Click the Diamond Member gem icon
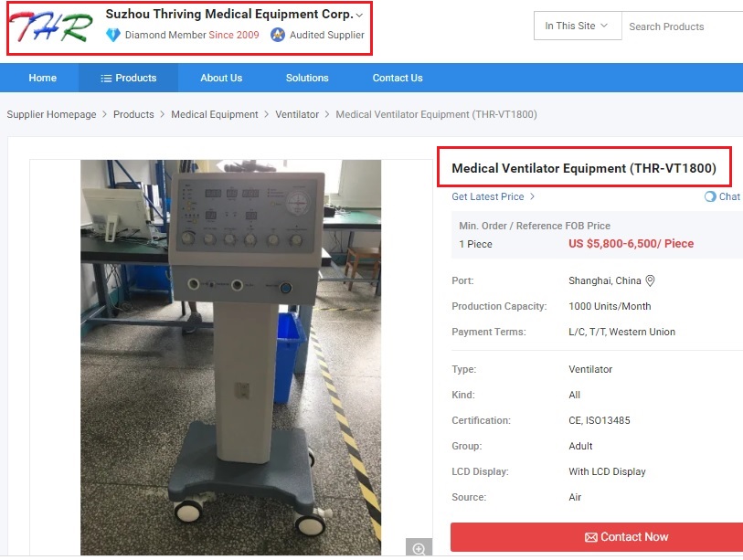 (x=112, y=35)
